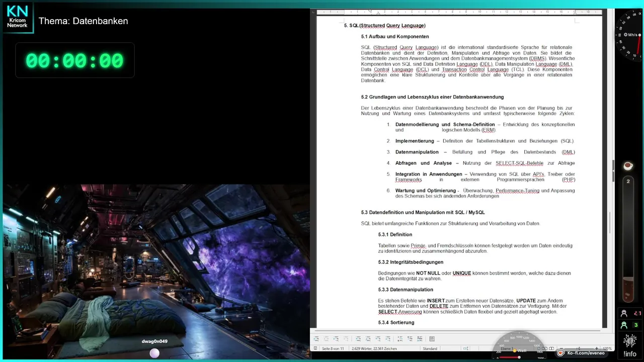The width and height of the screenshot is (644, 362).
Task: Click subheading '5.3.4 Sortierung'
Action: [396, 322]
